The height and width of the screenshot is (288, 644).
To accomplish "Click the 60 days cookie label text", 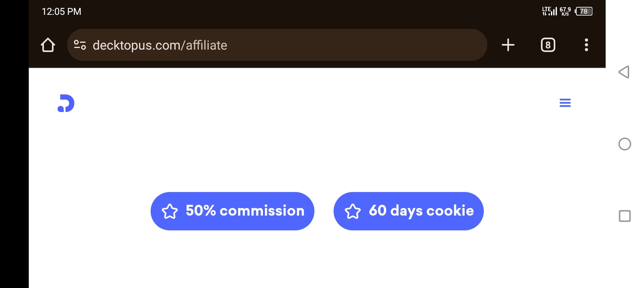I will pyautogui.click(x=421, y=210).
